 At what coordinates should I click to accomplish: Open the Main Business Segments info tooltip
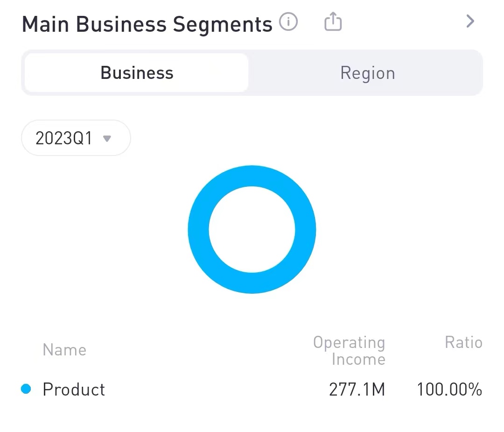tap(288, 22)
